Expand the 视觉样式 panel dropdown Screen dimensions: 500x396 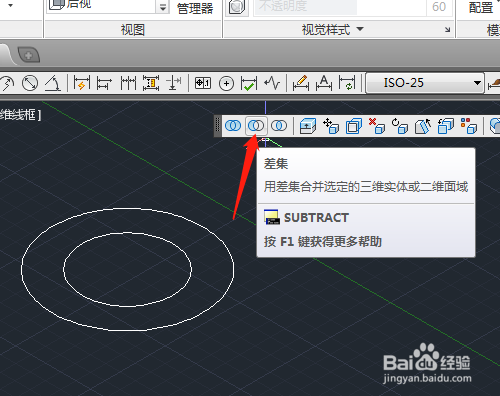360,29
